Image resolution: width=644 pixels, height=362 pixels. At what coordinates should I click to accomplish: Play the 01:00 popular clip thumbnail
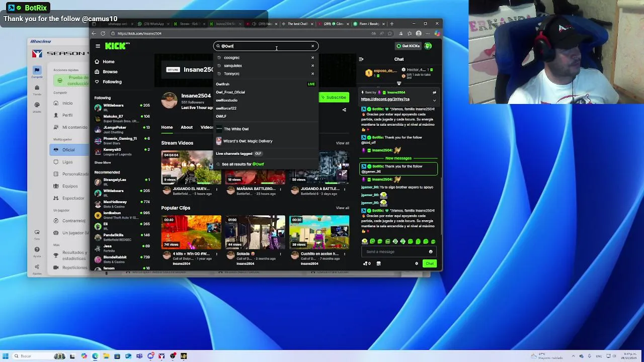click(255, 232)
